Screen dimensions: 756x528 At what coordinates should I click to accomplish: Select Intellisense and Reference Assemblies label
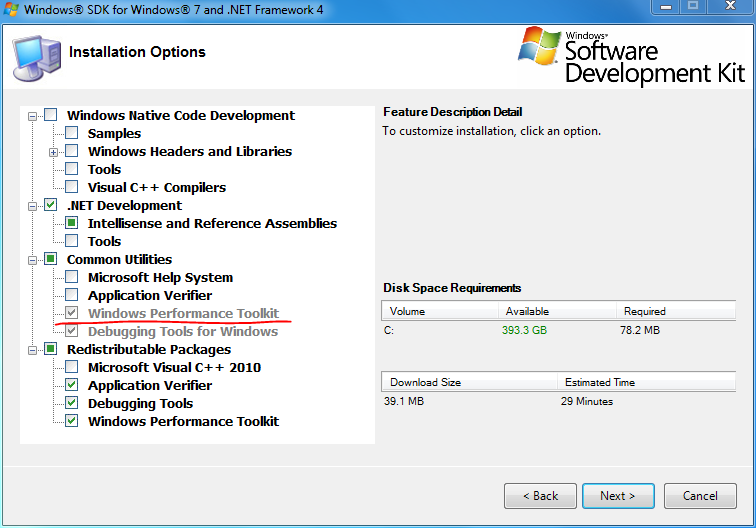(212, 223)
